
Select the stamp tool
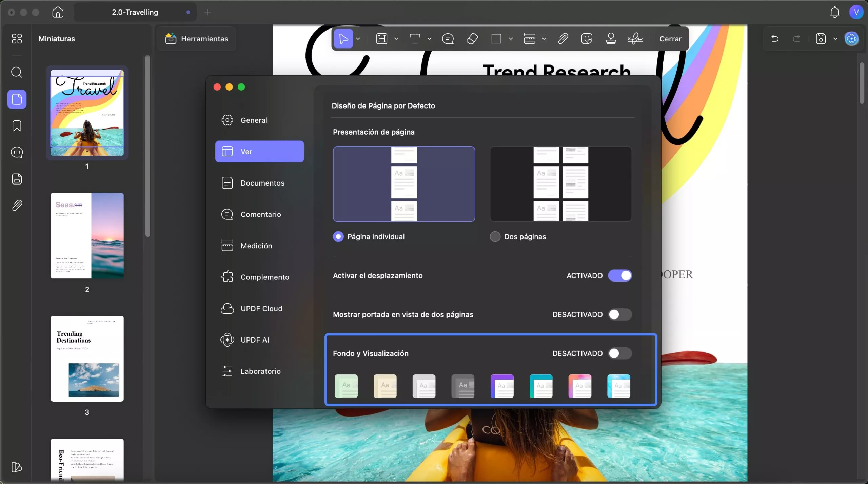tap(611, 39)
